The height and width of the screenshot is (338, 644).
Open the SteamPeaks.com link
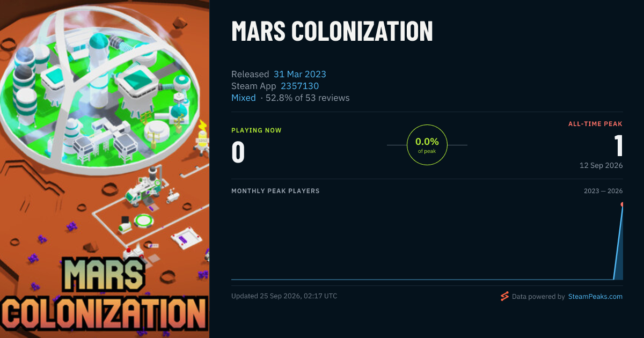coord(595,297)
